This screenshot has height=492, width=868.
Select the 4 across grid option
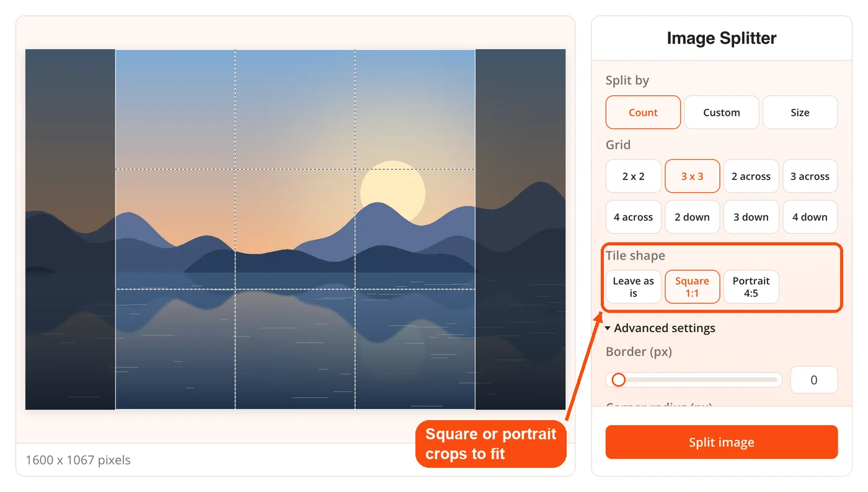point(633,217)
